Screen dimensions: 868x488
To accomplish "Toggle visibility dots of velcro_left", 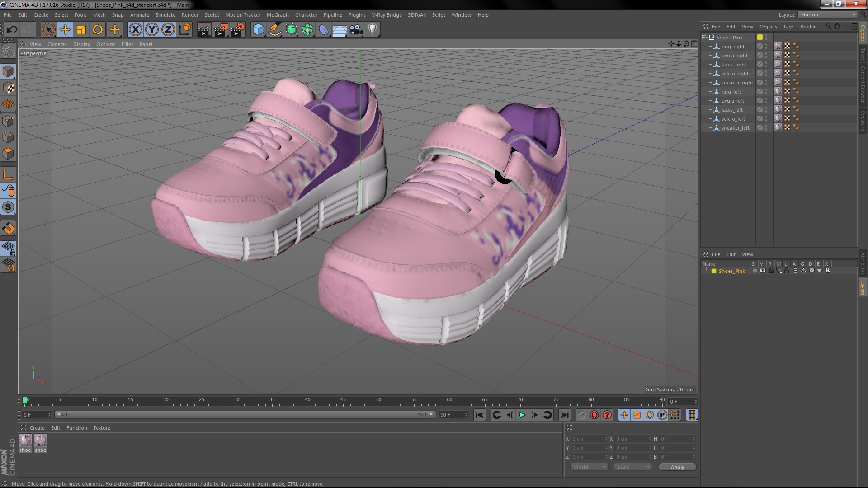I will [766, 119].
